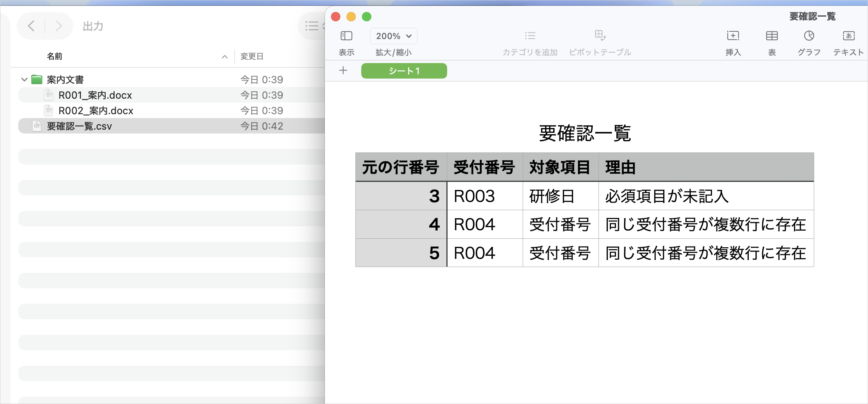The width and height of the screenshot is (868, 404).
Task: Go forward in Finder window
Action: click(58, 26)
